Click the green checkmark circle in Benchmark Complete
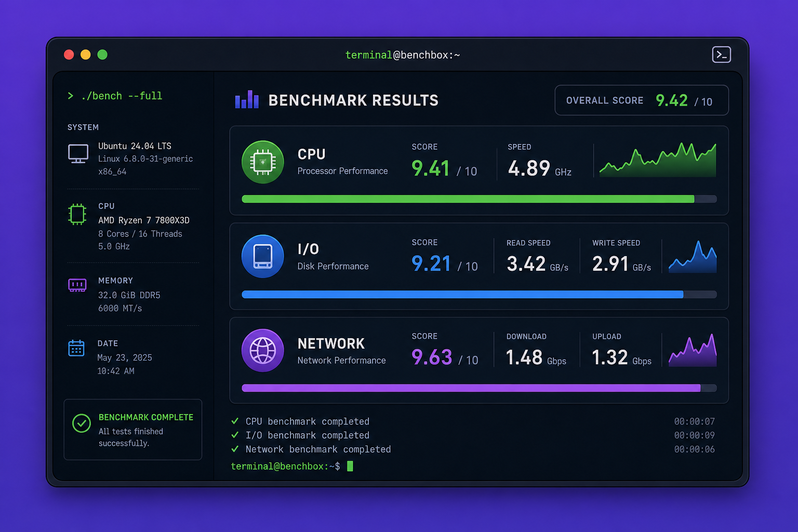Image resolution: width=798 pixels, height=532 pixels. pos(82,423)
